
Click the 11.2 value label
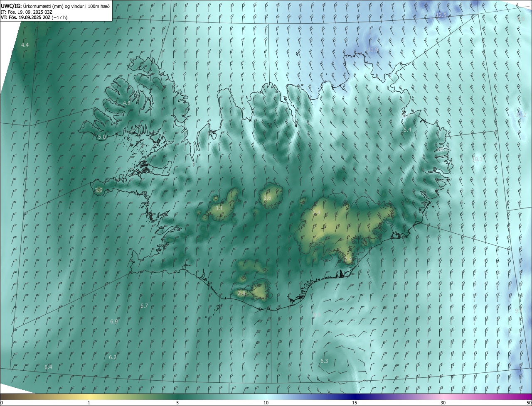[521, 115]
